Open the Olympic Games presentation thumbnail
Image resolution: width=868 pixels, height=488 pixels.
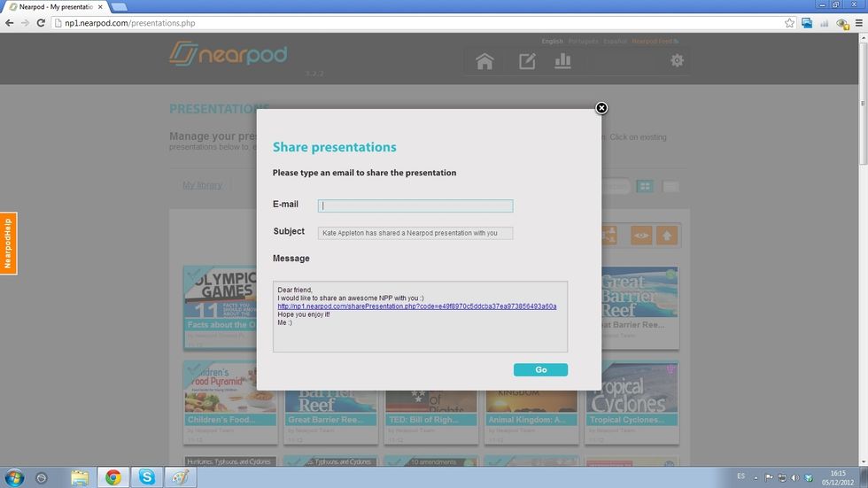[x=220, y=307]
